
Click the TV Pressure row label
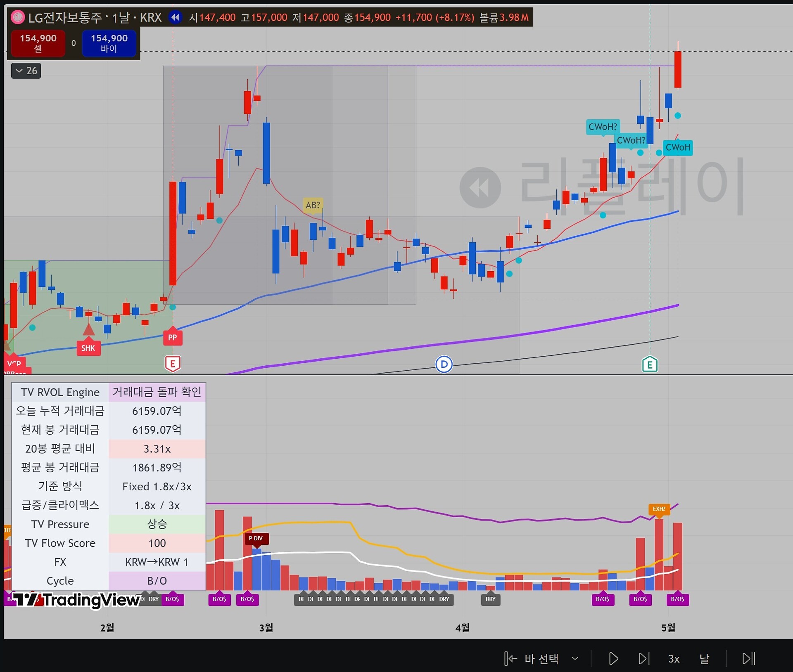[x=60, y=524]
